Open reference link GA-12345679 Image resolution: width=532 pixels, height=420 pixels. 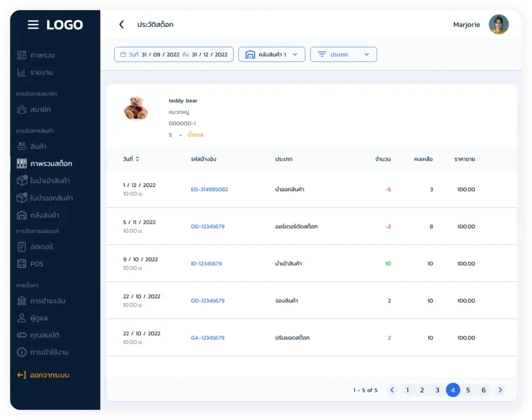click(208, 338)
